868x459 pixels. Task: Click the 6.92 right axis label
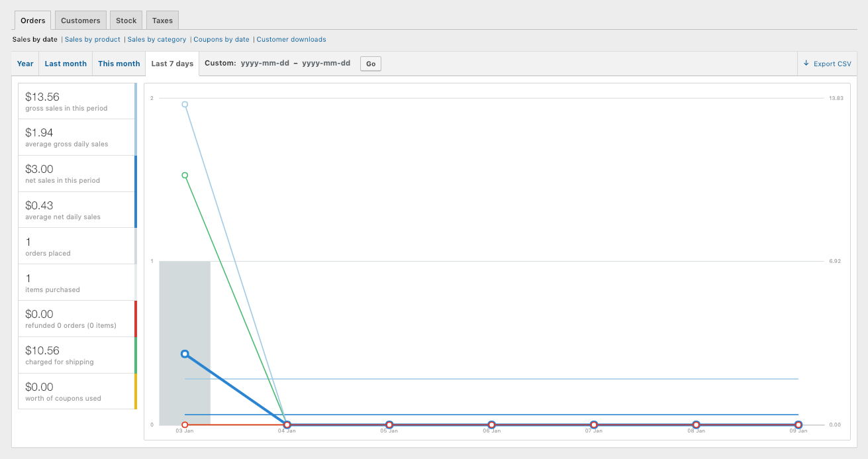click(834, 261)
